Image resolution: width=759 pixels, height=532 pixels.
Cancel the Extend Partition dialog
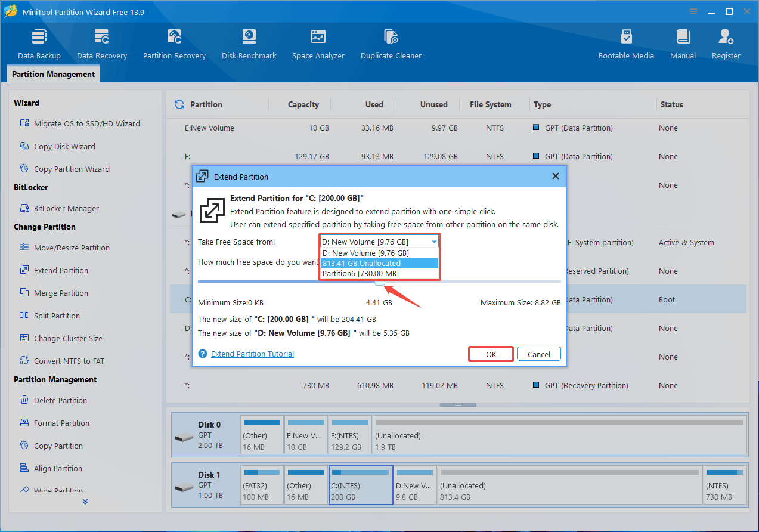(539, 354)
